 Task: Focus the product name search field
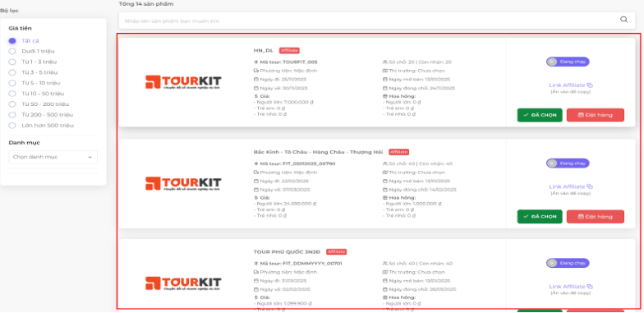tap(376, 21)
